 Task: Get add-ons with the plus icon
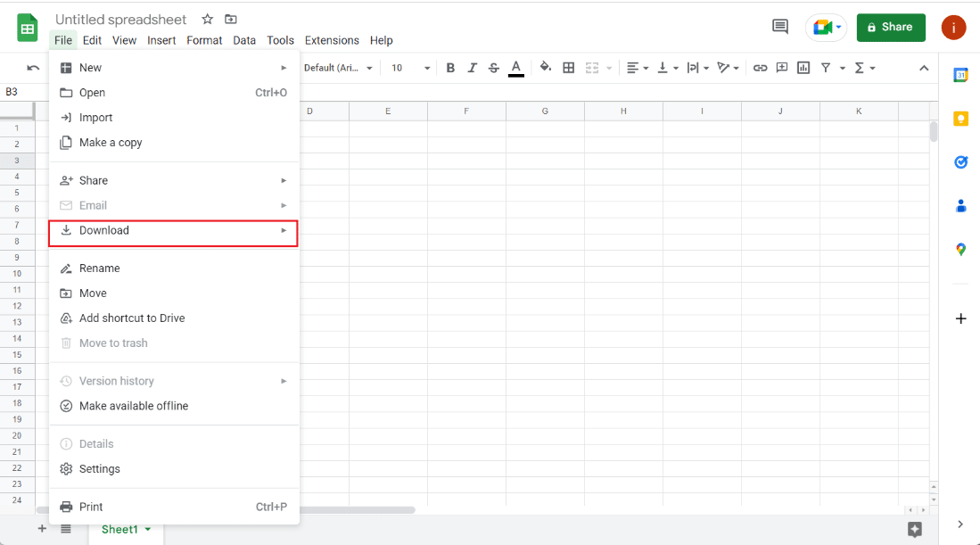[x=960, y=318]
